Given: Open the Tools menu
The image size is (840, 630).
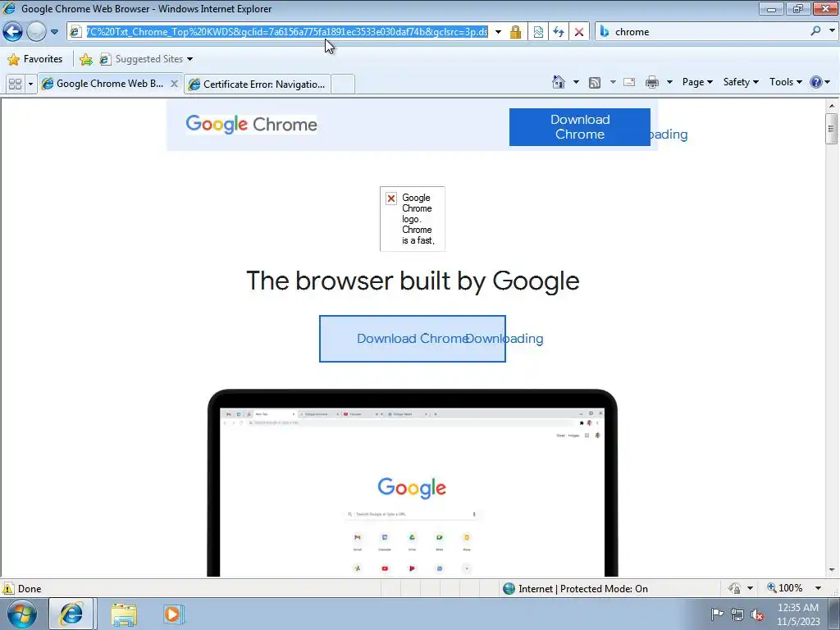Looking at the screenshot, I should (x=785, y=82).
